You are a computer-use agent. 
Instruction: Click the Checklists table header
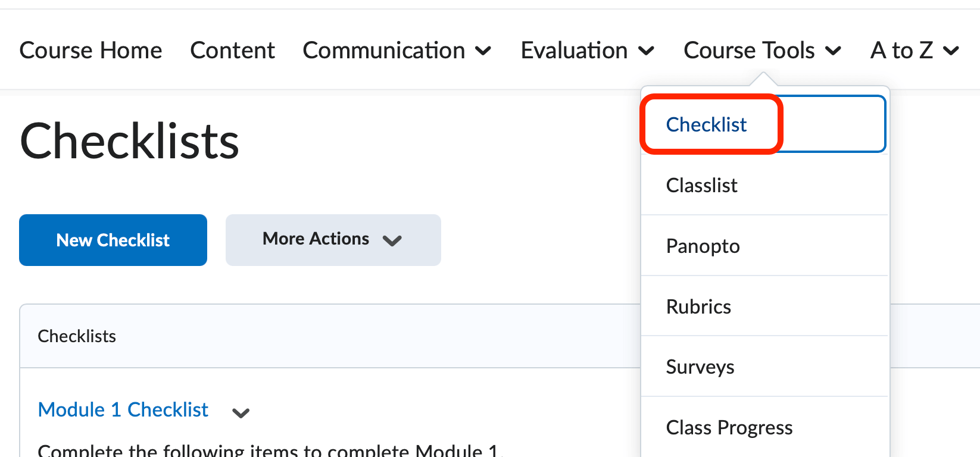pos(77,336)
